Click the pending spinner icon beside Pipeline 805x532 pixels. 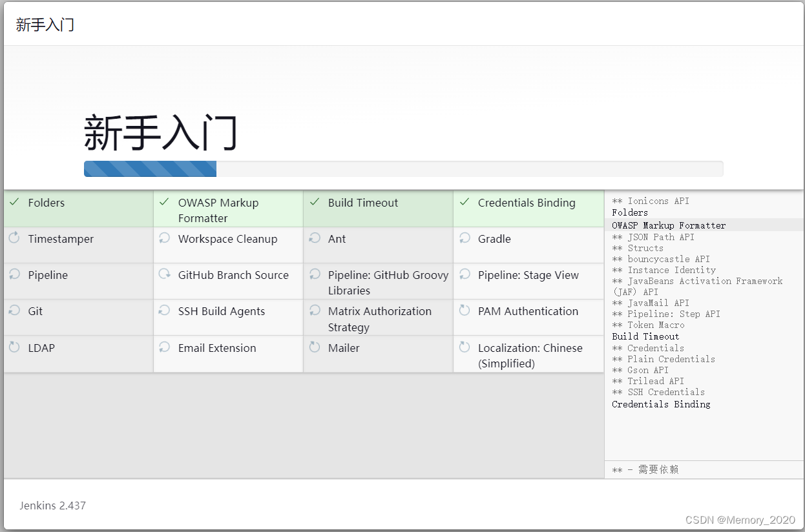(x=14, y=274)
